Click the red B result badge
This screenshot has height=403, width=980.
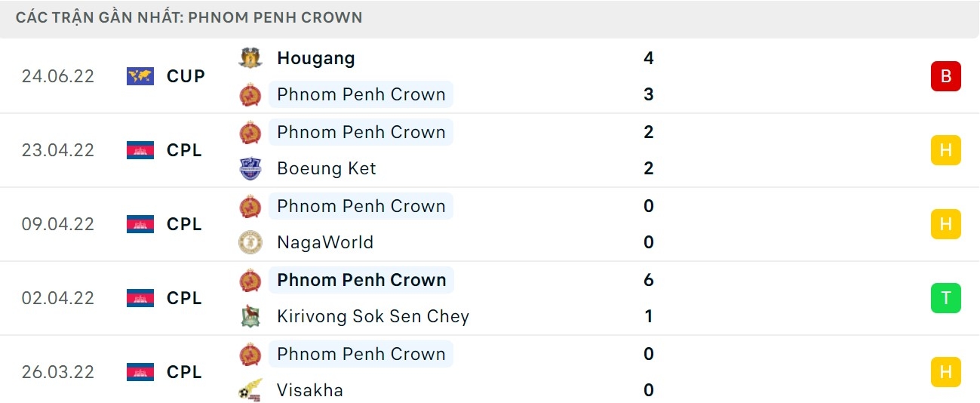[945, 76]
